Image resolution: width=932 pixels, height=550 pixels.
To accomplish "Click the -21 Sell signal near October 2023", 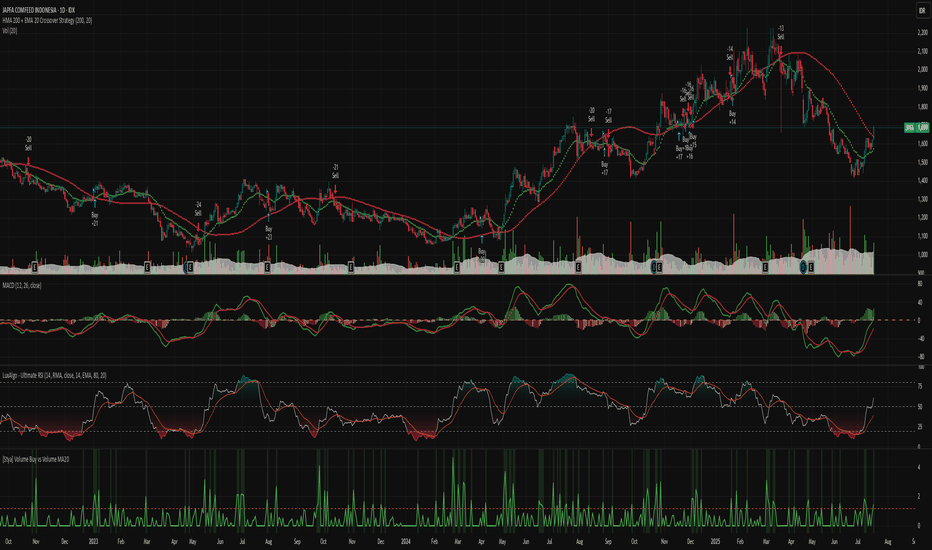I will click(x=335, y=171).
